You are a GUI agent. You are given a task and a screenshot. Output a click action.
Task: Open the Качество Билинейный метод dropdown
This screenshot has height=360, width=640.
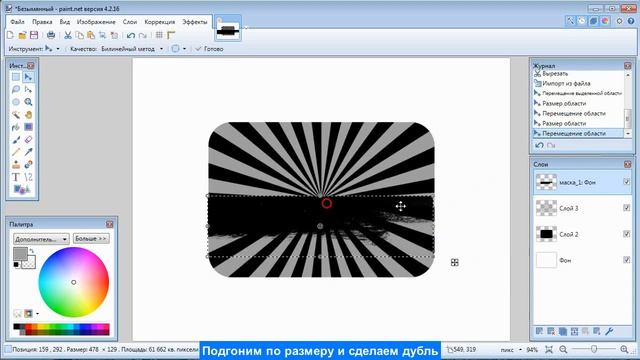(x=132, y=49)
